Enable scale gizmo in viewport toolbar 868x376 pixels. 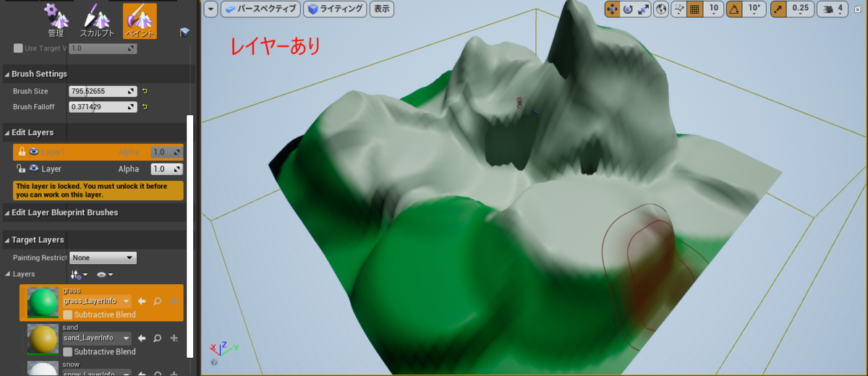coord(642,9)
